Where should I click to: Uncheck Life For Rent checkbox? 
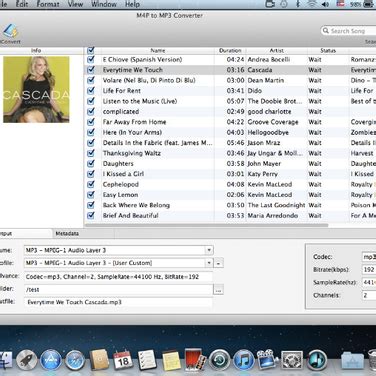[x=90, y=91]
